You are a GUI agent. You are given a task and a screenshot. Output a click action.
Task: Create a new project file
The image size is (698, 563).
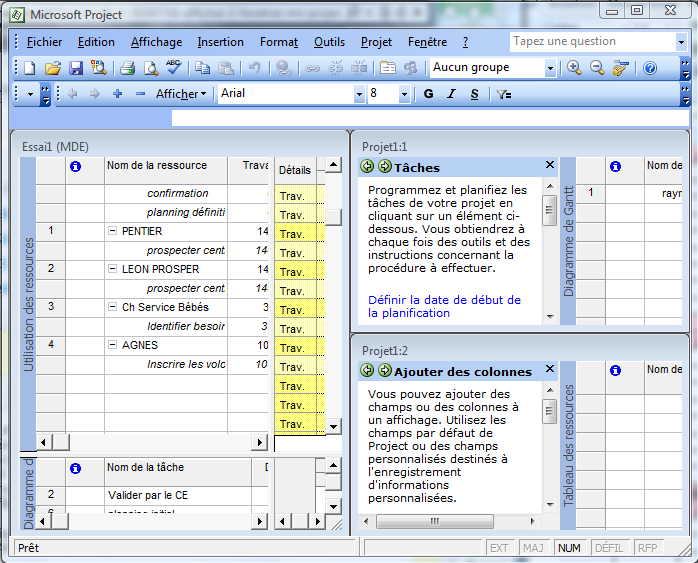pos(29,68)
